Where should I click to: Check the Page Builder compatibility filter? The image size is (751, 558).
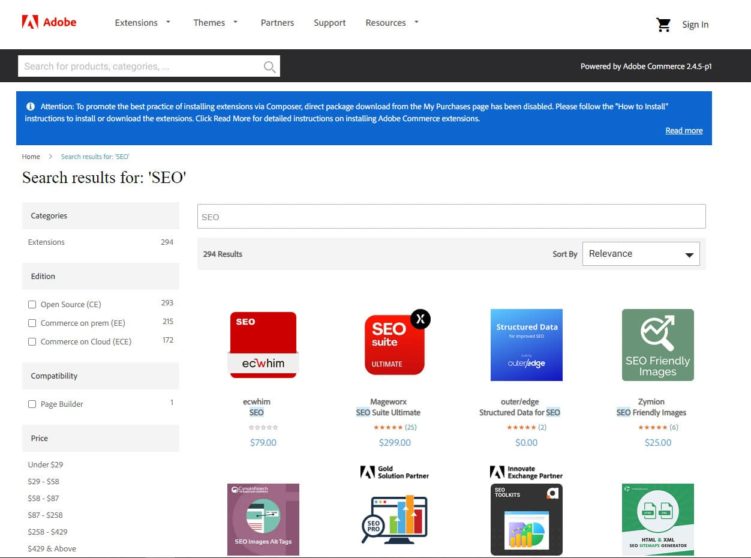pos(32,404)
